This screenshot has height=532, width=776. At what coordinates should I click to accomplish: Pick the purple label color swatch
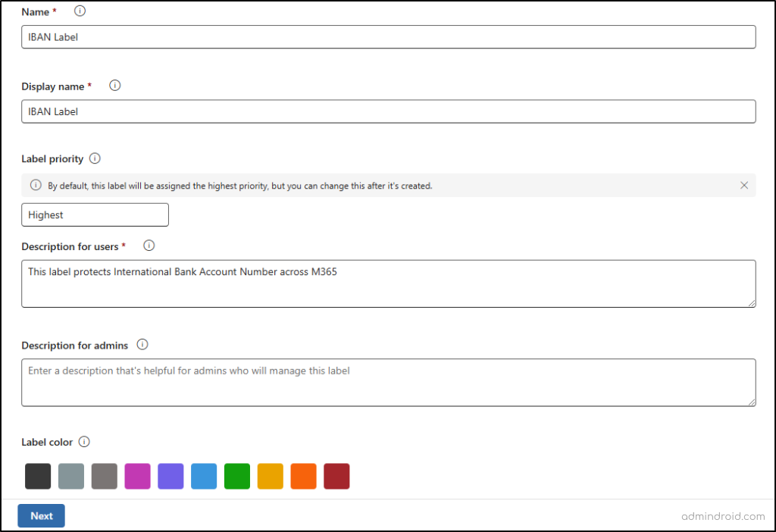[171, 477]
